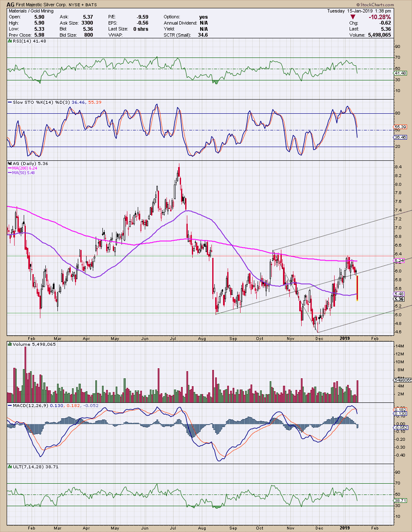412x532 pixels.
Task: Click the RSI(14) legend marker
Action: 10,41
